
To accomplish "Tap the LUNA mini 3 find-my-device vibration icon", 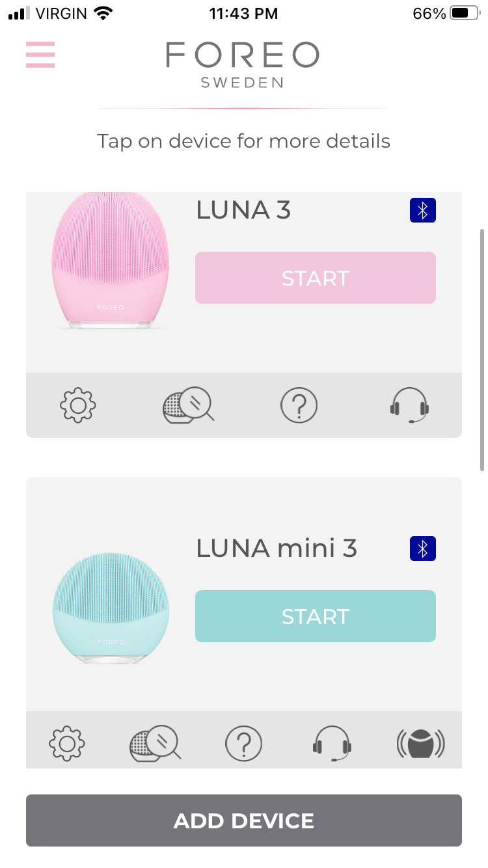I will point(420,742).
